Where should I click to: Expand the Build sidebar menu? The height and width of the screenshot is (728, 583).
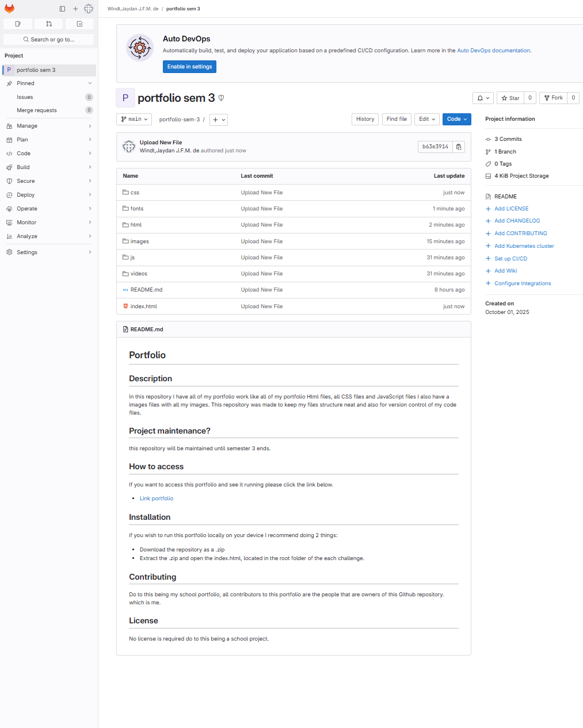click(x=49, y=167)
